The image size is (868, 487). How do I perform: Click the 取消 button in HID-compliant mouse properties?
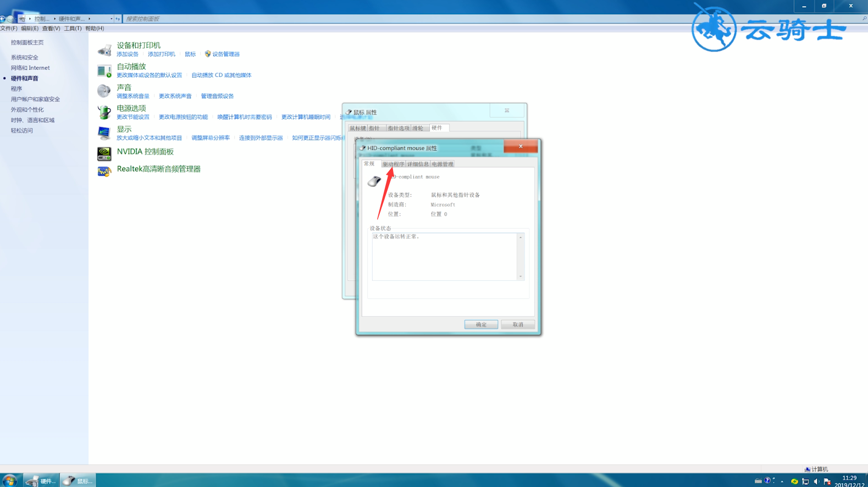(518, 324)
